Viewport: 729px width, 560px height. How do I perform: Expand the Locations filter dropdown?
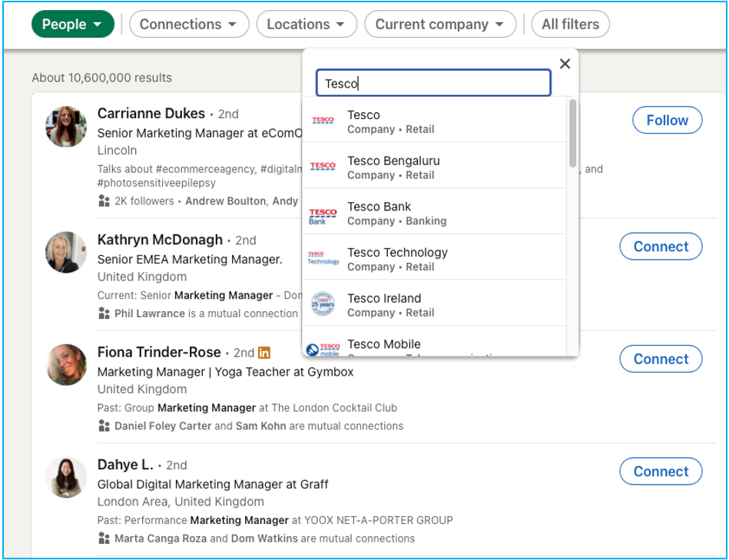[x=307, y=24]
